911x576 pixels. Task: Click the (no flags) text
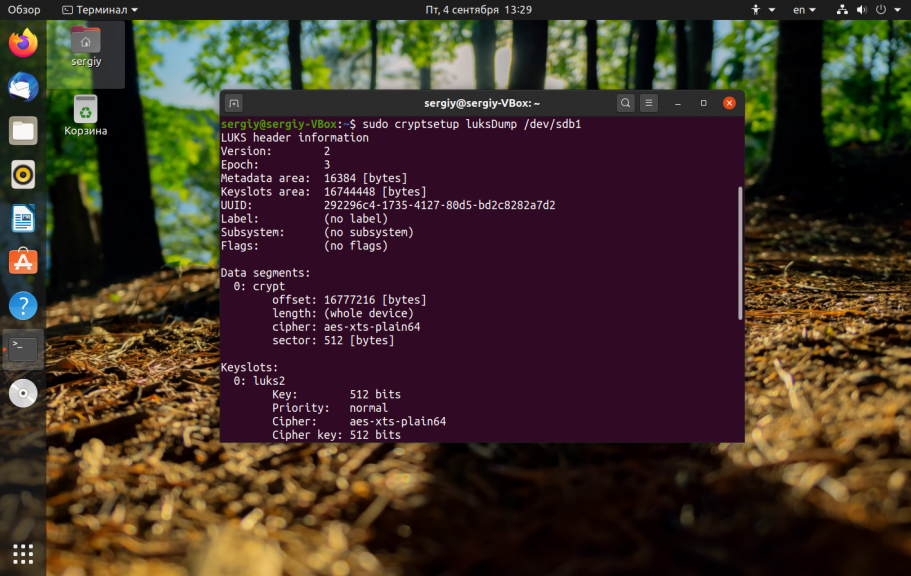(356, 246)
